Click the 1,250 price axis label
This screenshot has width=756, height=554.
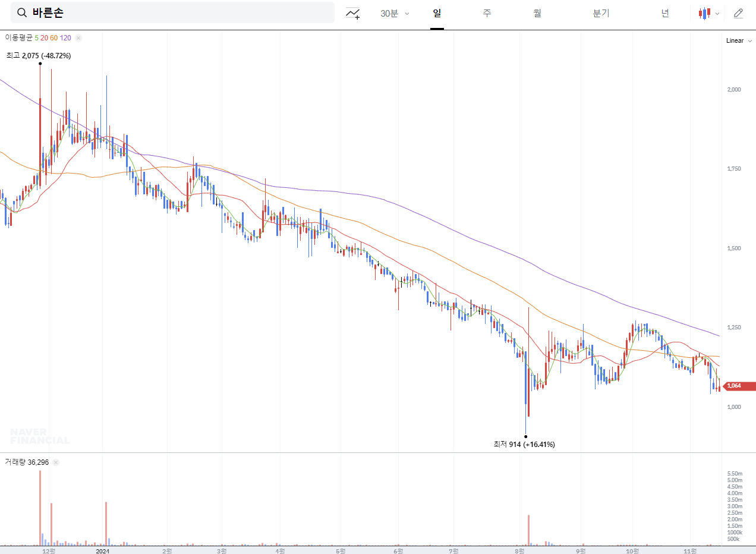[734, 328]
